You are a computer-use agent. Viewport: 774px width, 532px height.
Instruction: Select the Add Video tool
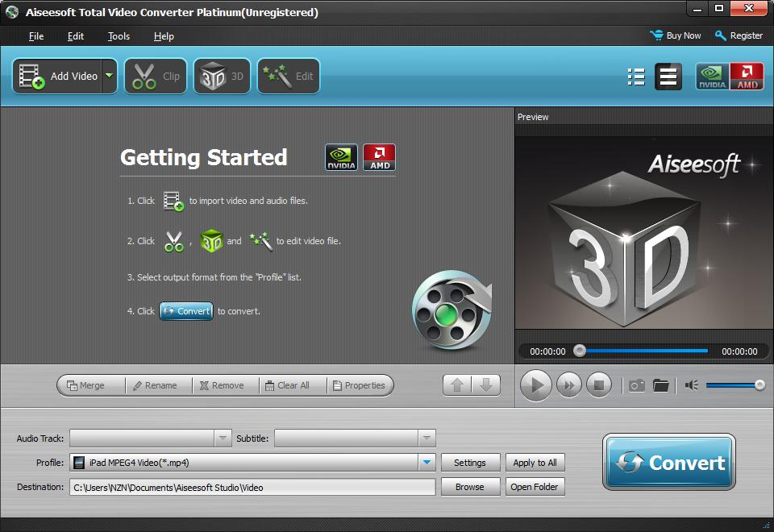pyautogui.click(x=56, y=76)
